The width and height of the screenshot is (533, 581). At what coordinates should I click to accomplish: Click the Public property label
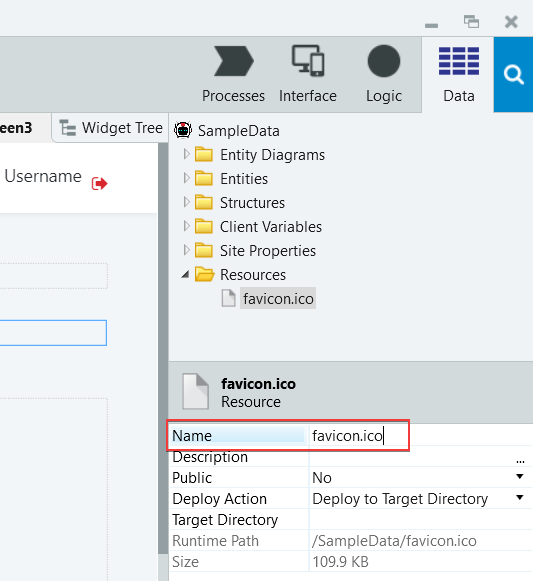point(192,478)
